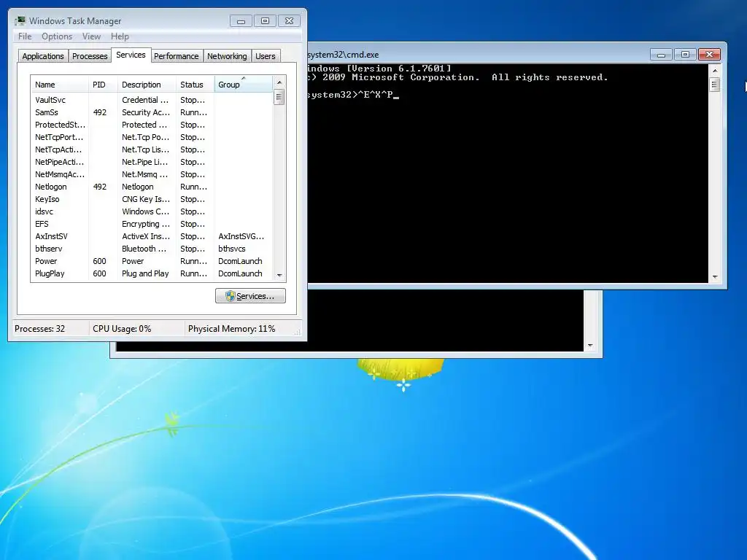Viewport: 747px width, 560px height.
Task: Sort services by Group column
Action: (244, 85)
